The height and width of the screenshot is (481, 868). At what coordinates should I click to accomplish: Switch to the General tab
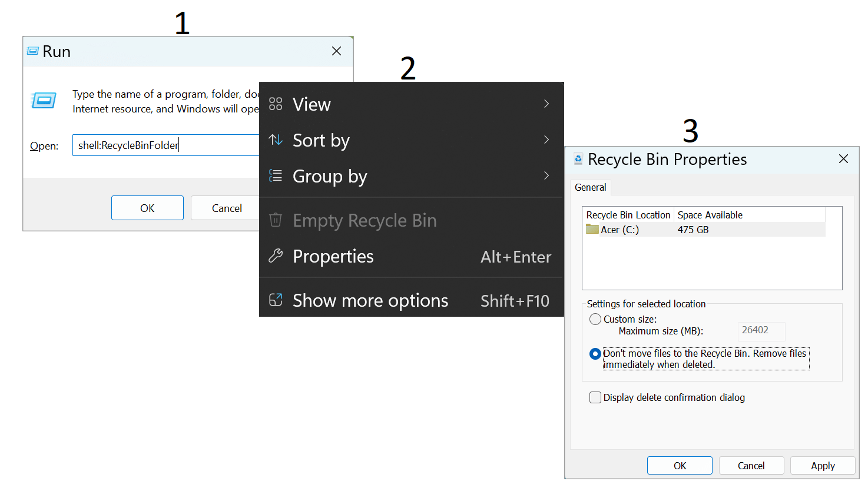pyautogui.click(x=590, y=187)
